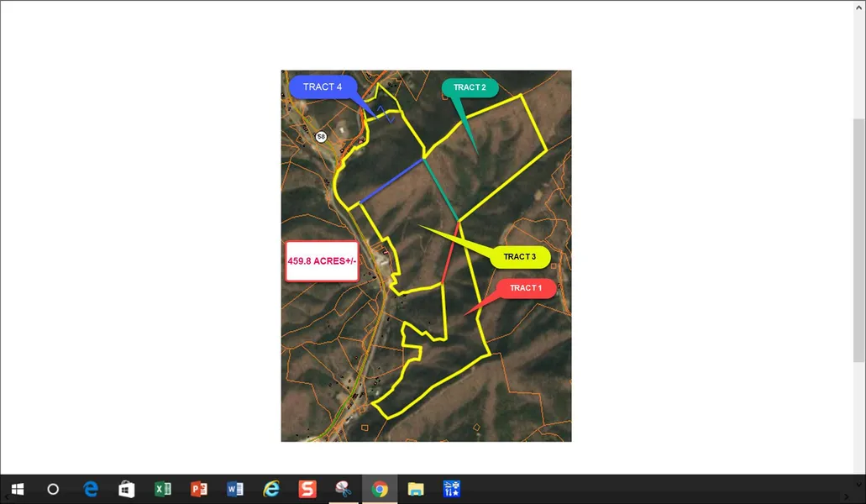Viewport: 866px width, 504px height.
Task: Open the red Snagit taskbar icon
Action: pyautogui.click(x=307, y=489)
